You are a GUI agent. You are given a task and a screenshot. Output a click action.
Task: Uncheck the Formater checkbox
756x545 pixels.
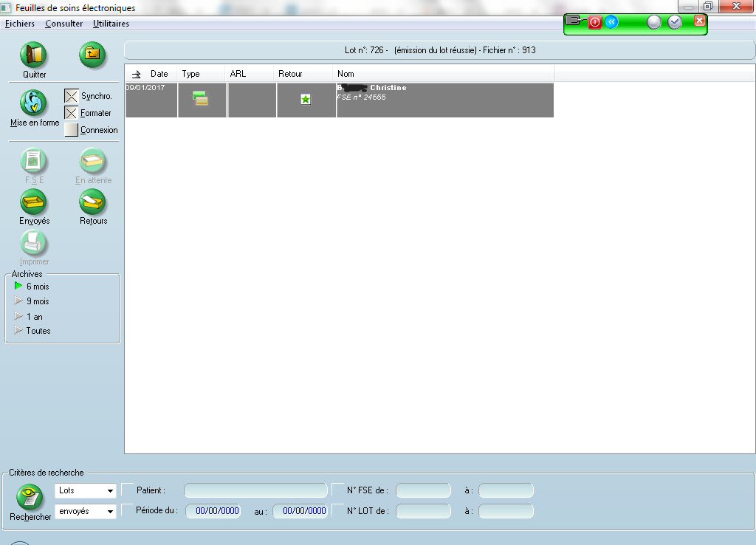point(72,113)
